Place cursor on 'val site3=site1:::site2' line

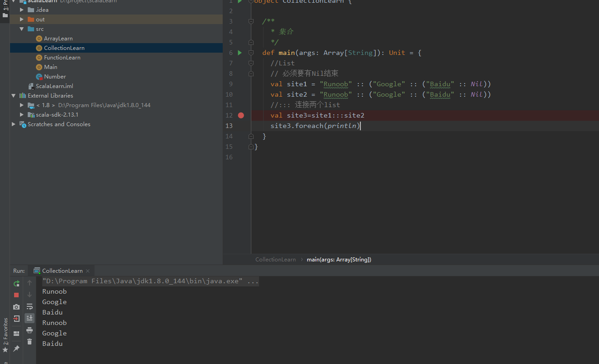pyautogui.click(x=317, y=115)
